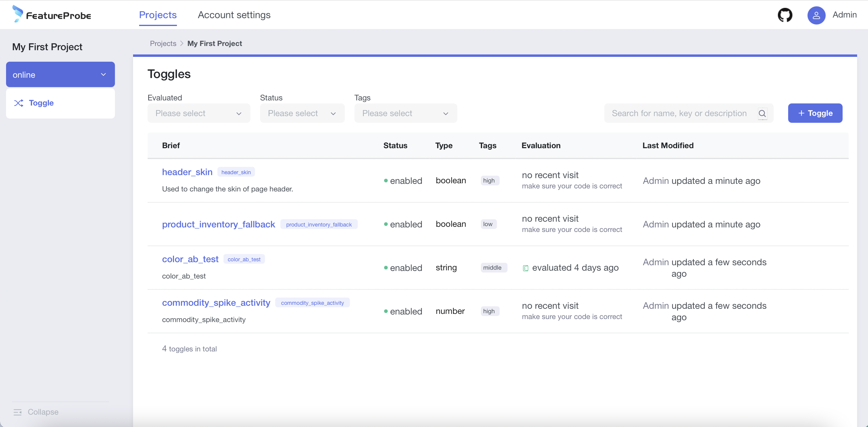This screenshot has width=868, height=427.
Task: Open the Status filter dropdown
Action: 302,113
